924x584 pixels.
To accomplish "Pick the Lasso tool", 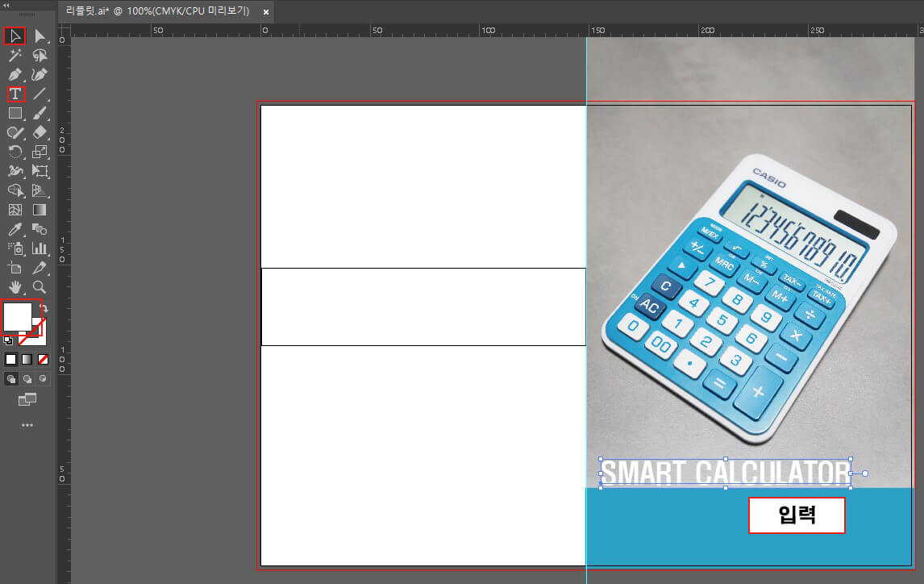I will click(x=40, y=56).
